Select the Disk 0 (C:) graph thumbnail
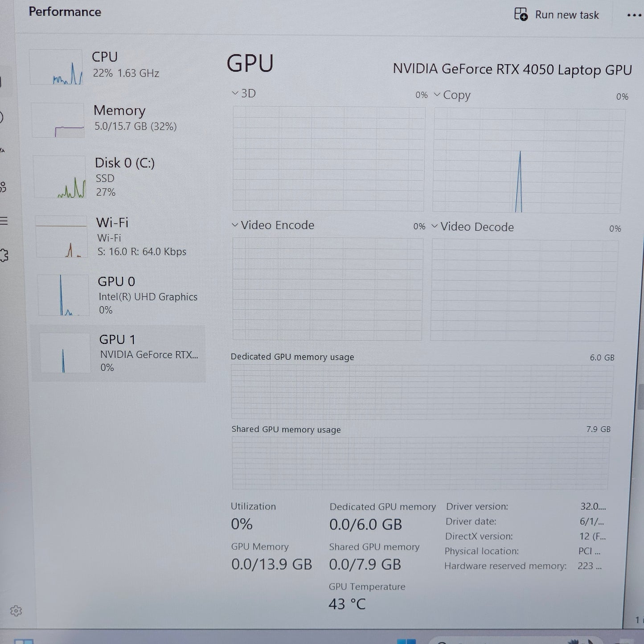 [x=59, y=177]
